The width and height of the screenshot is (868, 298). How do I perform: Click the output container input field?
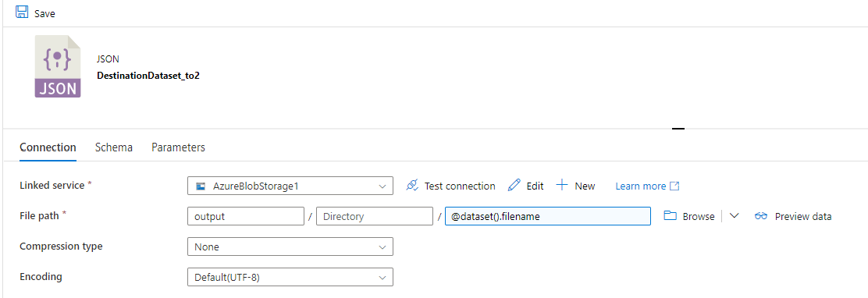[247, 216]
